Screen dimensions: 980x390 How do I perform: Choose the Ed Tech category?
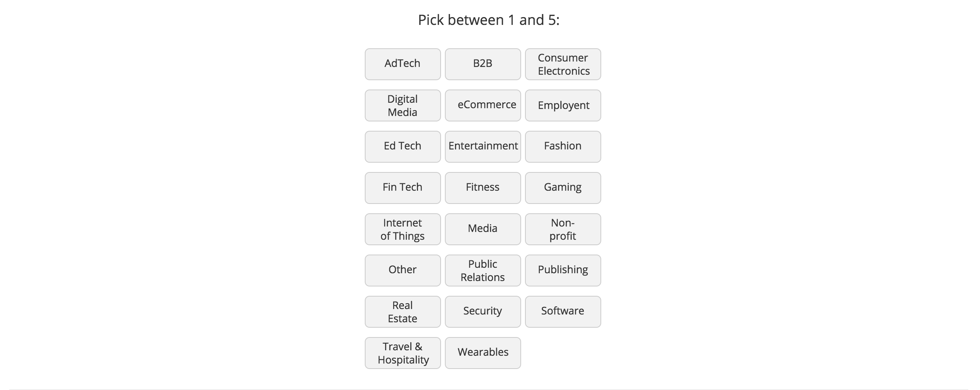tap(402, 147)
